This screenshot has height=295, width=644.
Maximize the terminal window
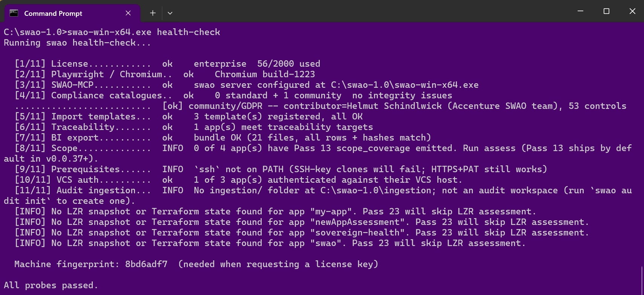tap(606, 11)
